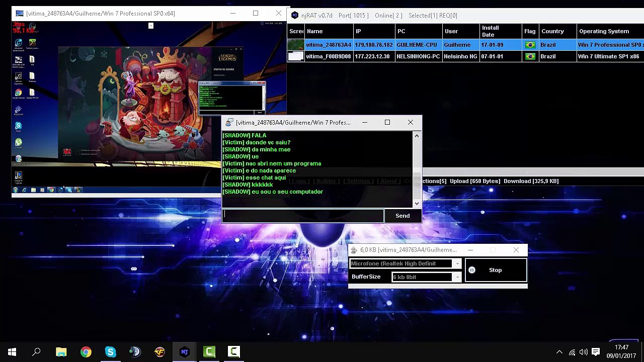Click screen thumbnail of vitima_248763A4 row
644x362 pixels.
[296, 45]
